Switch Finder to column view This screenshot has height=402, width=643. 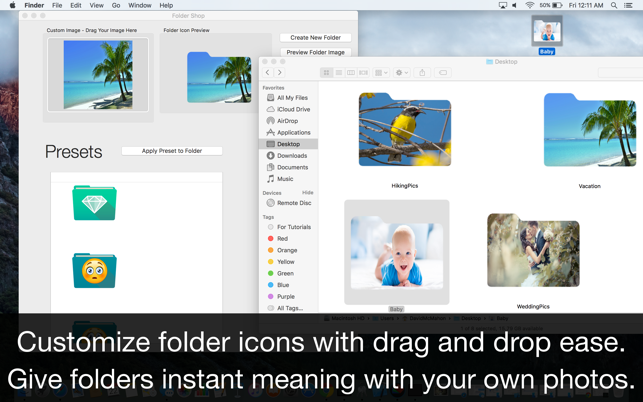click(x=351, y=73)
